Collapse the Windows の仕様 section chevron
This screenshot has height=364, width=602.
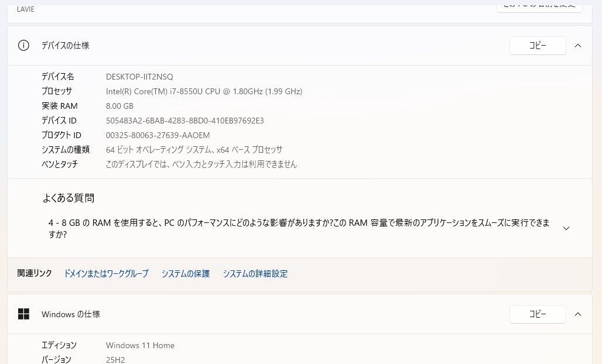pyautogui.click(x=578, y=314)
